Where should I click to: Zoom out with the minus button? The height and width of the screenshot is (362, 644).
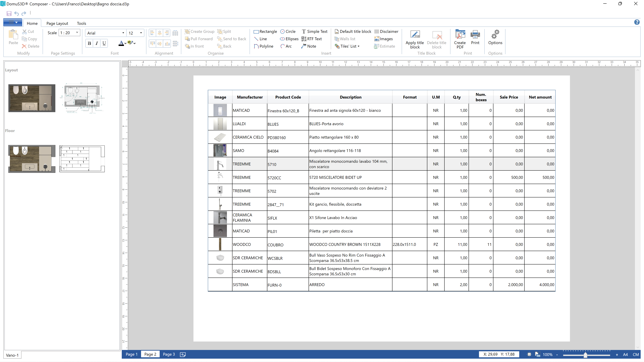coord(557,354)
